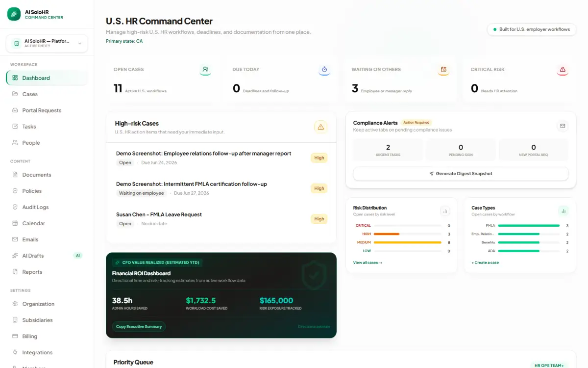Screen dimensions: 588x368
Task: Click the FMLA case type green bar
Action: pyautogui.click(x=529, y=226)
